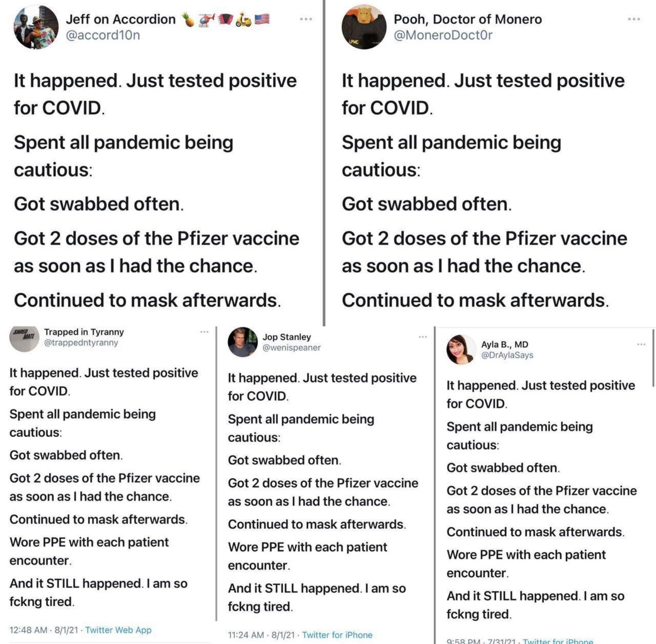656x644 pixels.
Task: Open the three-dot menu on Trapped in Tyranny's tweet
Action: click(204, 332)
